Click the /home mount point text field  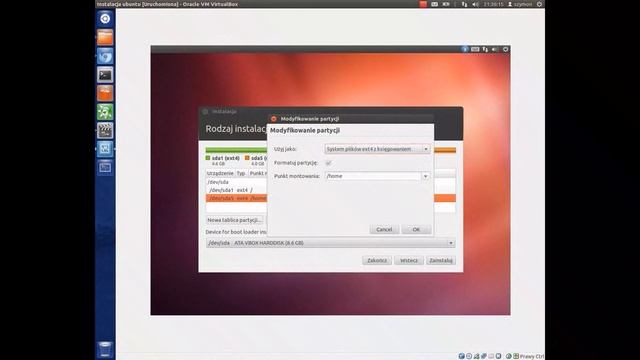[x=373, y=176]
